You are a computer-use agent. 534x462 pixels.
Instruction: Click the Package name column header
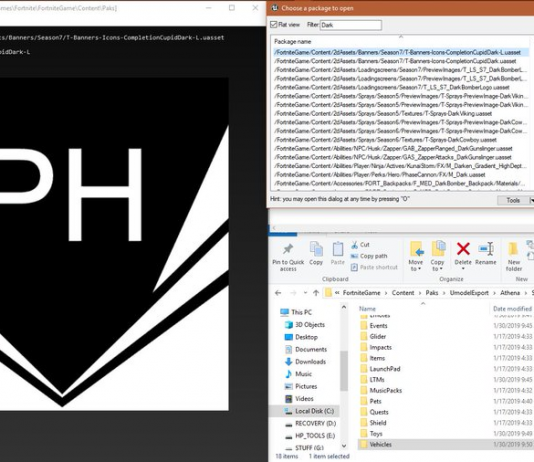tap(293, 42)
